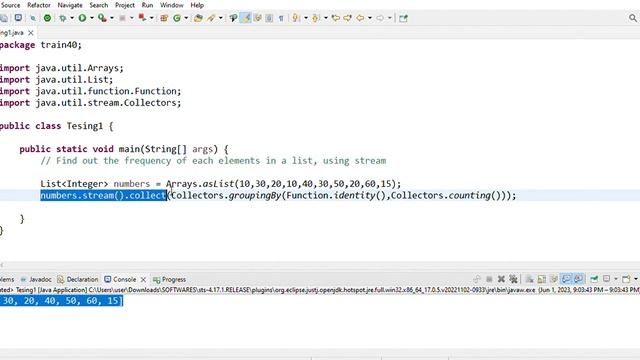Click the Open Task pencil icon
The height and width of the screenshot is (360, 640).
(x=211, y=18)
